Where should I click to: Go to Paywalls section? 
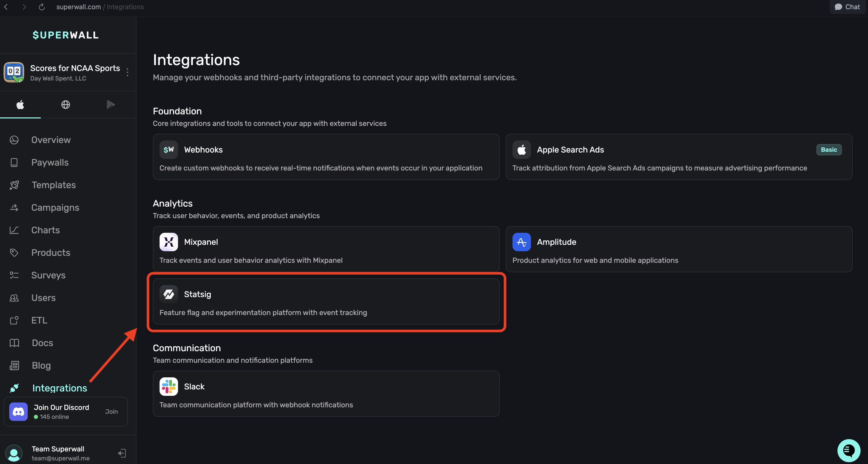coord(50,162)
